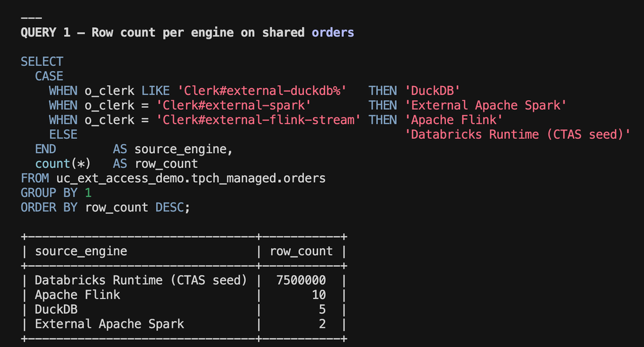Click the External Apache Spark results row
644x347 pixels.
184,324
